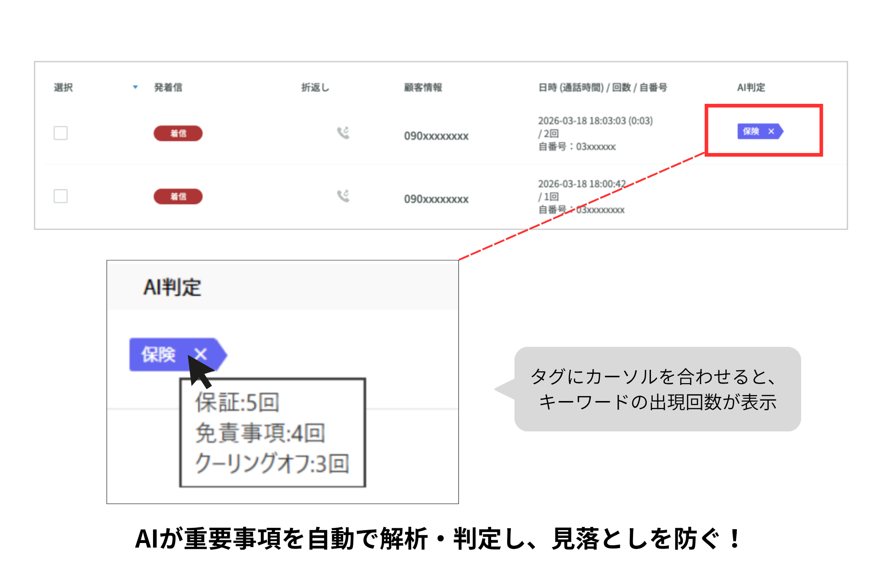Screen dimensions: 882x588
Task: Expand the keyword count tooltip under the tag
Action: (271, 432)
